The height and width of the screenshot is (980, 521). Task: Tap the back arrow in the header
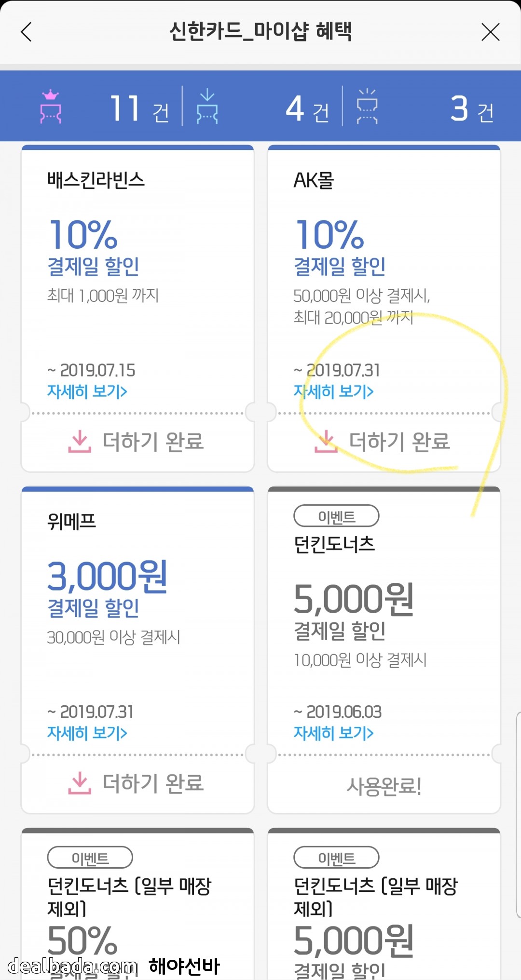tap(27, 32)
